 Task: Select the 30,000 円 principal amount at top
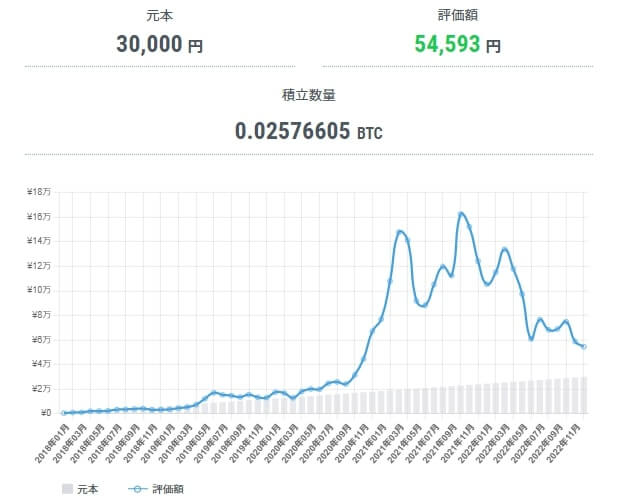coord(159,44)
